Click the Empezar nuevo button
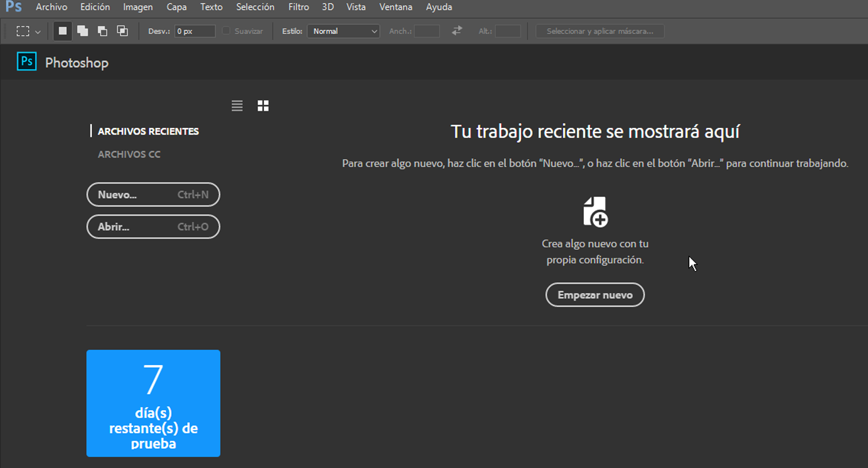The image size is (868, 468). [x=595, y=295]
